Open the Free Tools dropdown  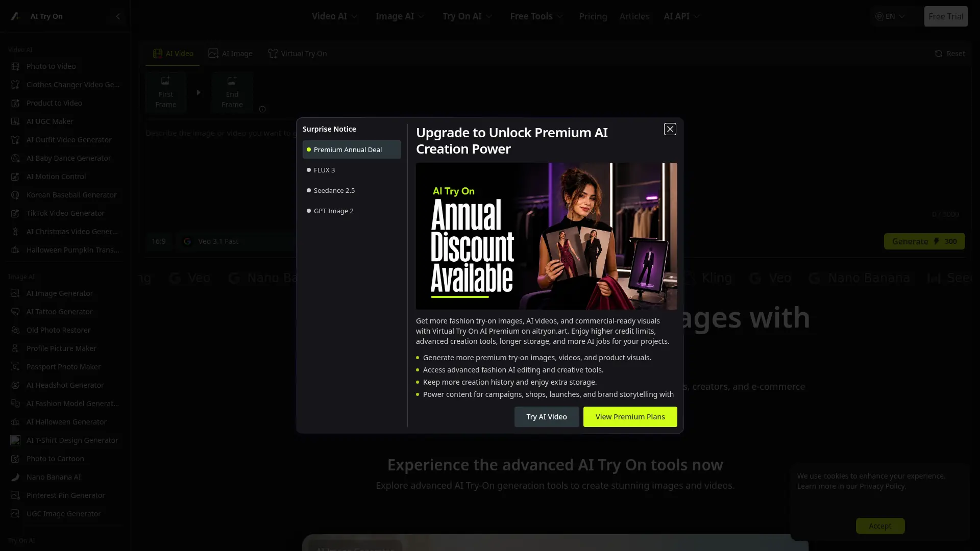click(536, 16)
